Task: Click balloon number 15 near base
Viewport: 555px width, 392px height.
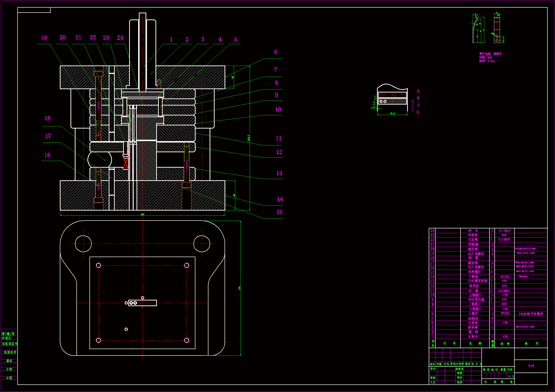Action: (x=279, y=212)
